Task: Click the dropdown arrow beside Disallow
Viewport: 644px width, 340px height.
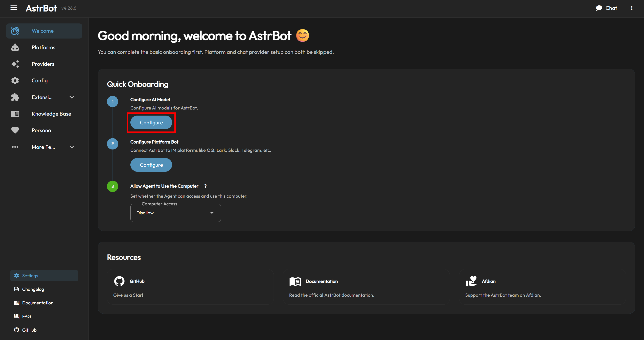Action: coord(212,213)
